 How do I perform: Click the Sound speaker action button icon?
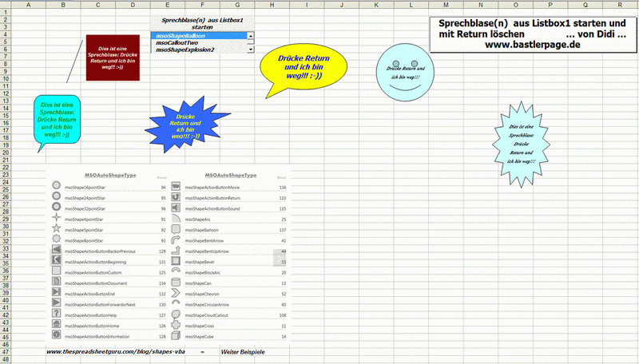click(x=176, y=208)
